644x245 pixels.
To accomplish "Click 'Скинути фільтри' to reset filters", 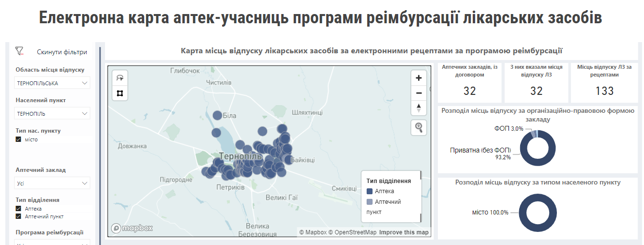I will coord(62,52).
